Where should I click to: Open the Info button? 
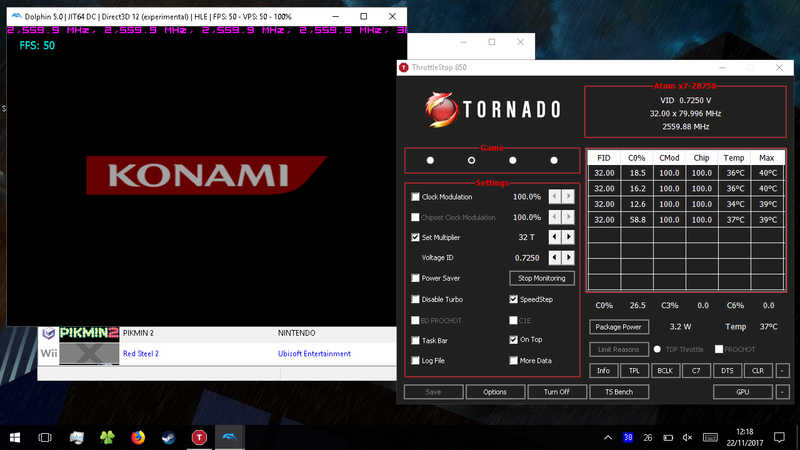[x=604, y=371]
